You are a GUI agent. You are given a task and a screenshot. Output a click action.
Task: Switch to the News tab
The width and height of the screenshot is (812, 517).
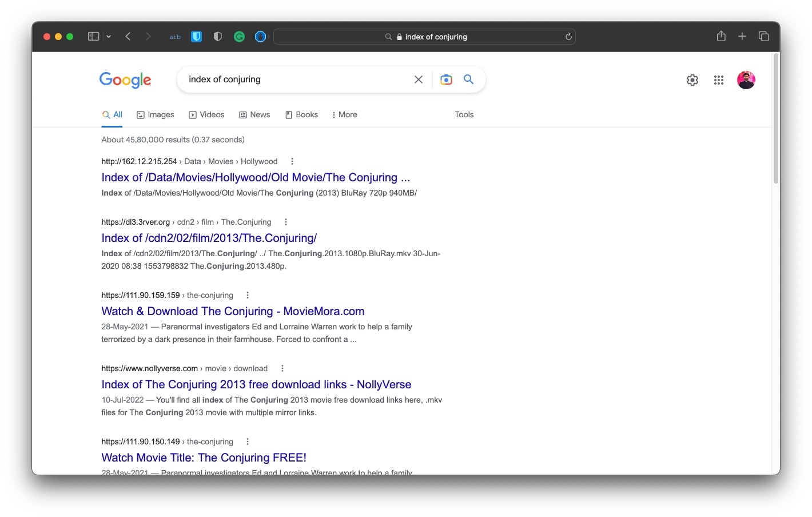click(254, 115)
